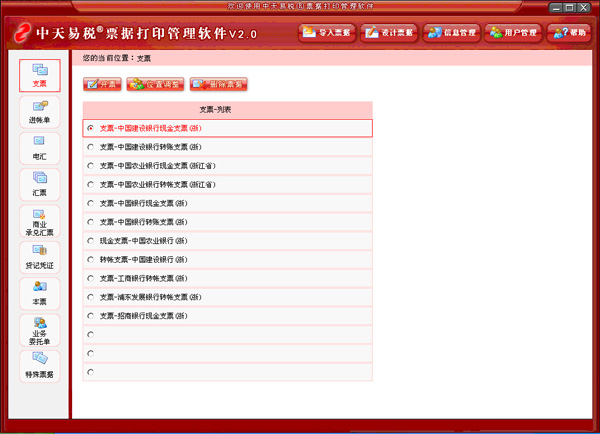Select radio for 支票-中国建设银行现金支票(浙)

click(91, 128)
